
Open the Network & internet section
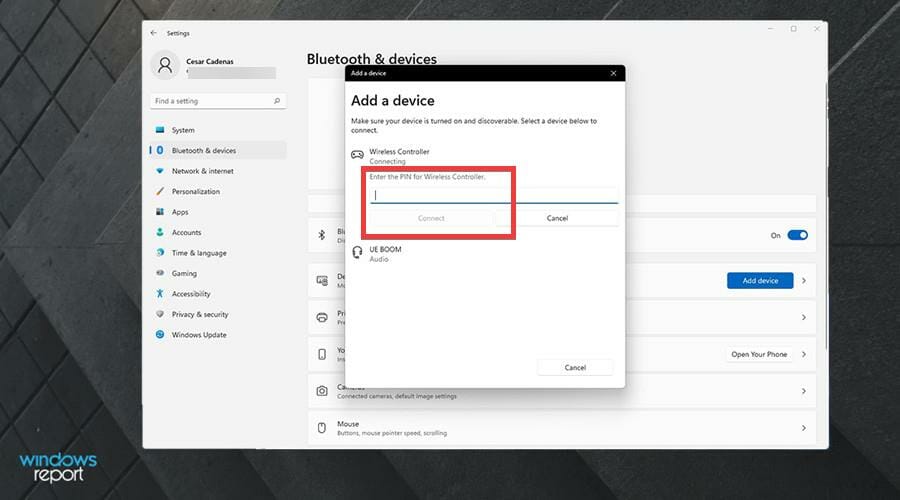pyautogui.click(x=203, y=171)
